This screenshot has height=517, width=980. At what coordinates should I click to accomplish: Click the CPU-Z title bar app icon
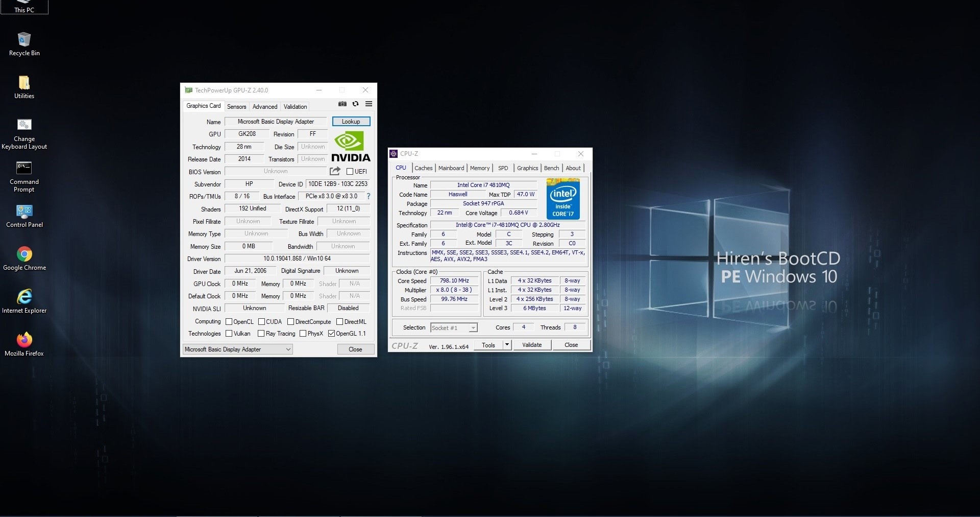pos(394,154)
